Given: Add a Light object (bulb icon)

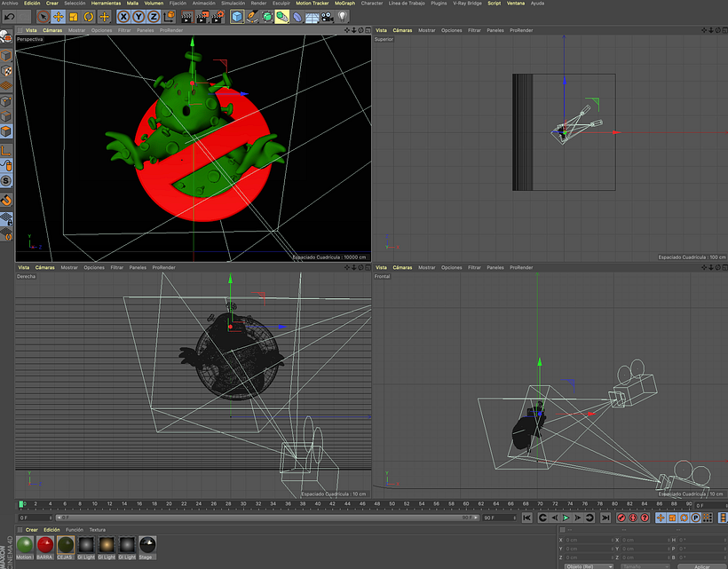Looking at the screenshot, I should 343,17.
